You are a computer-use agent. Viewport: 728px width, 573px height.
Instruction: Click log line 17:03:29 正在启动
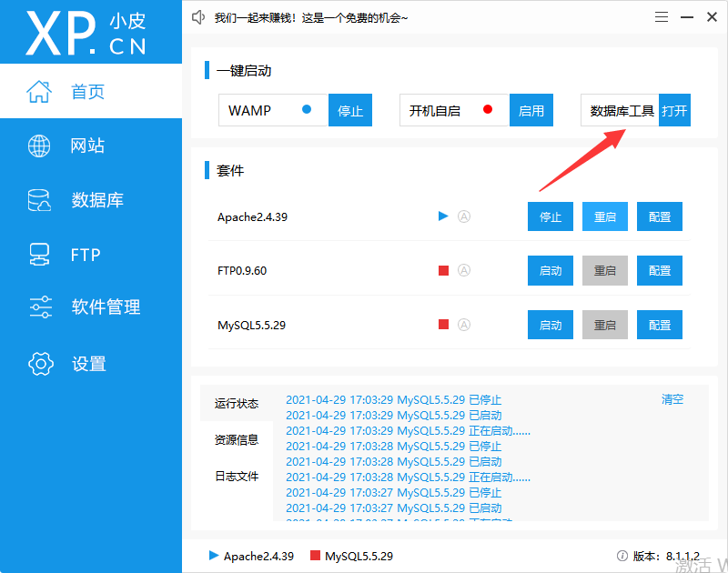click(x=408, y=431)
